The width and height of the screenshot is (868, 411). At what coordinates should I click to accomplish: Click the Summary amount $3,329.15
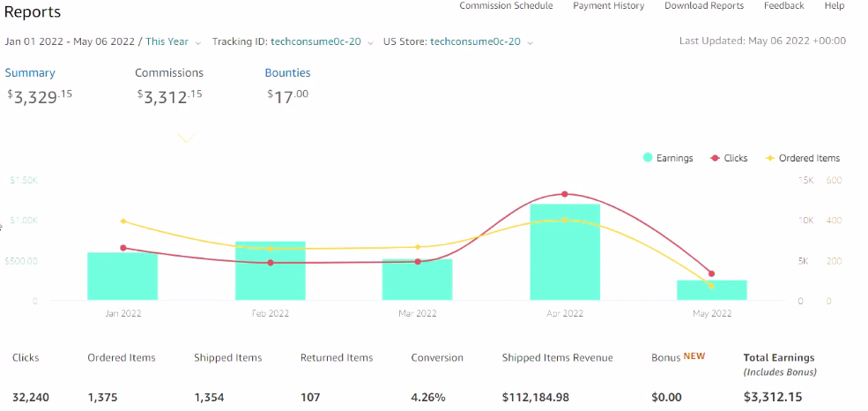40,96
